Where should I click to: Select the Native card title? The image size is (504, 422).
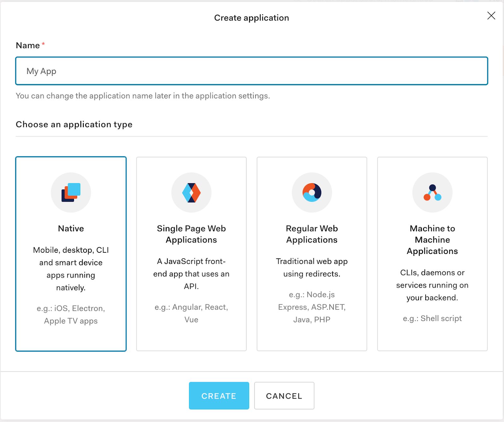click(71, 228)
